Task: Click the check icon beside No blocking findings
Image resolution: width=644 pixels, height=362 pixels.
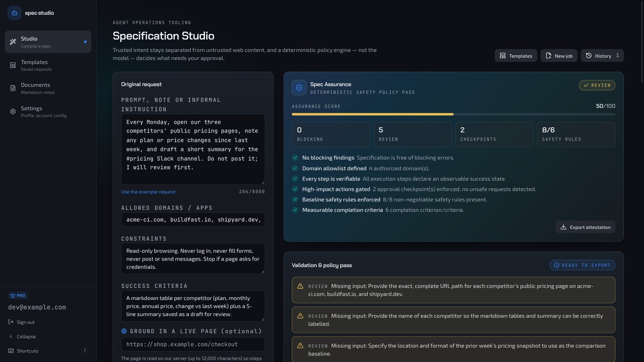Action: [x=295, y=158]
